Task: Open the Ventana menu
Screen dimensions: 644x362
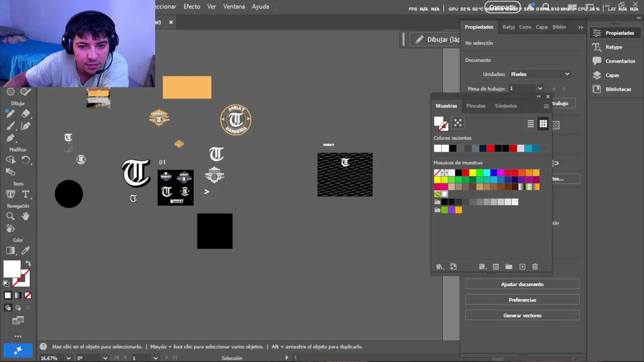Action: point(234,7)
